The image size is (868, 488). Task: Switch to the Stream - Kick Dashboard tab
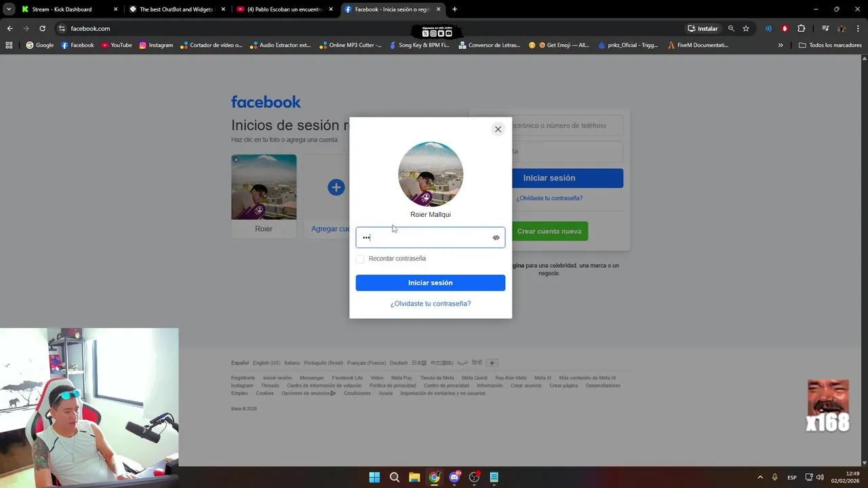(70, 9)
